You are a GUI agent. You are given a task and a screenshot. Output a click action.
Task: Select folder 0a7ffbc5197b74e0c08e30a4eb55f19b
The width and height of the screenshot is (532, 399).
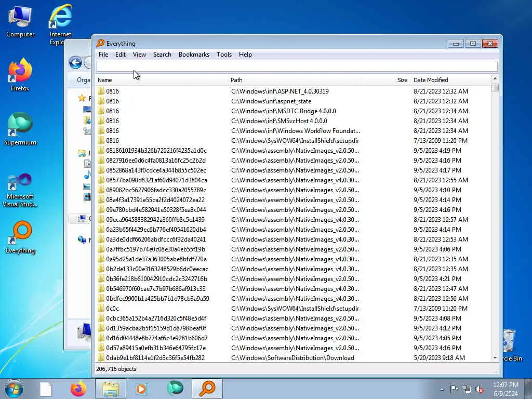pos(294,249)
